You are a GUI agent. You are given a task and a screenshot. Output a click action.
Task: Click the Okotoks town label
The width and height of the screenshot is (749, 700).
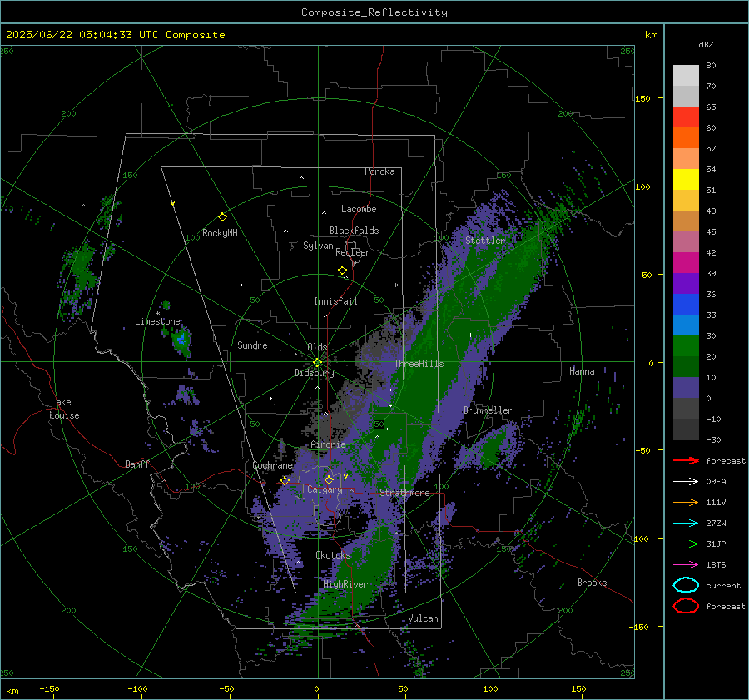pyautogui.click(x=333, y=555)
